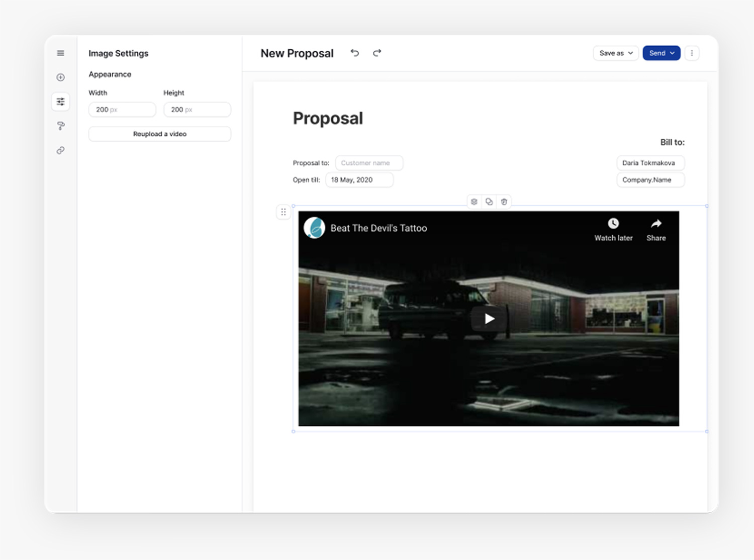
Task: Redo the last change
Action: pos(377,53)
